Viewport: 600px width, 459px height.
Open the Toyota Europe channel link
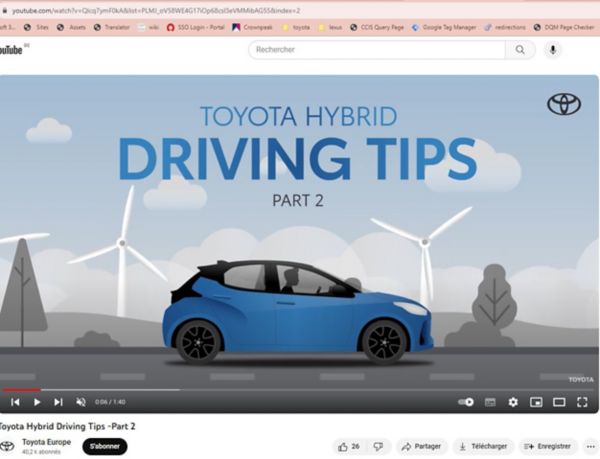coord(46,442)
